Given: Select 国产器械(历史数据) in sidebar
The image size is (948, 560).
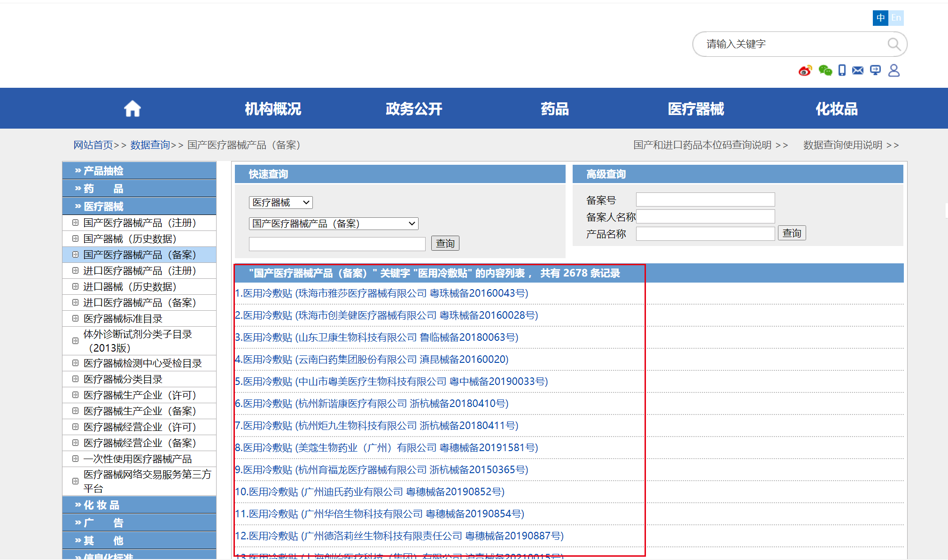Looking at the screenshot, I should (x=130, y=239).
